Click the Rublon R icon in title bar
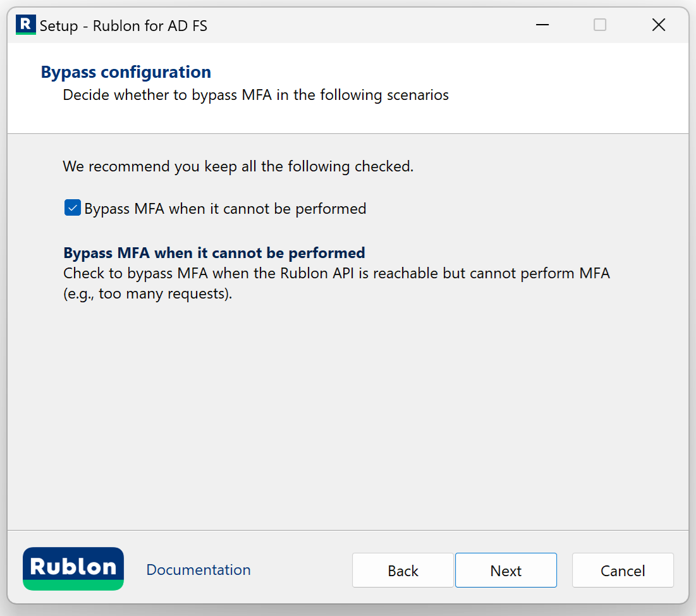This screenshot has width=696, height=616. 25,25
